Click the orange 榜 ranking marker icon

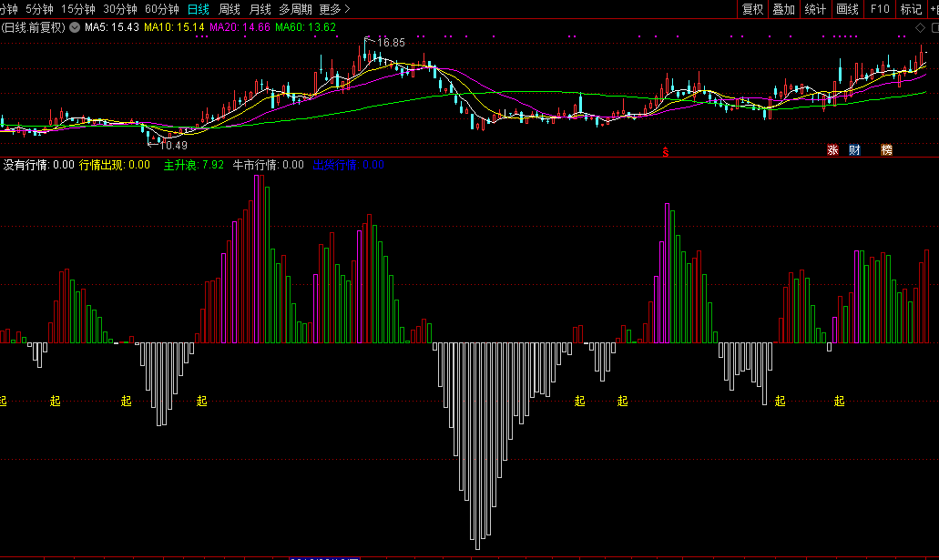point(886,150)
